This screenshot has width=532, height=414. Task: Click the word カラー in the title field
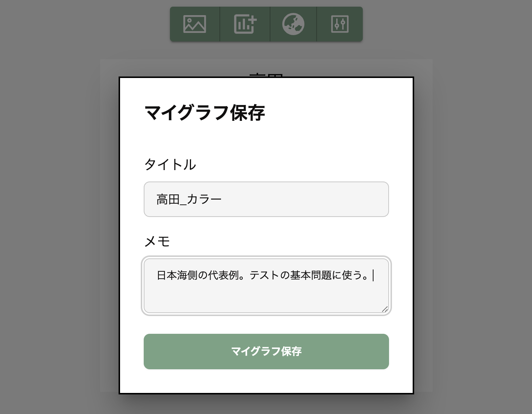click(x=204, y=200)
